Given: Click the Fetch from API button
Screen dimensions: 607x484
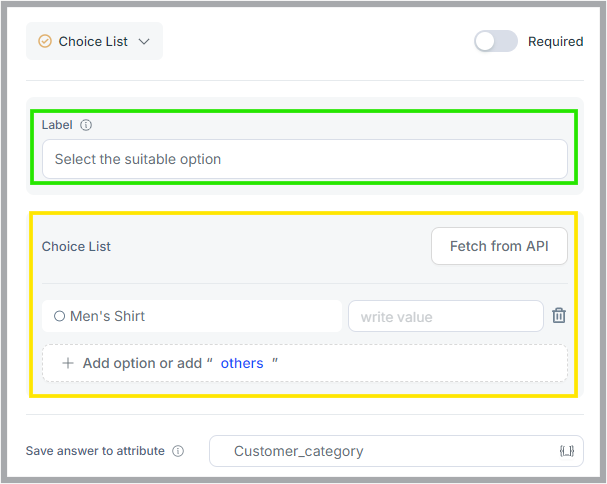Looking at the screenshot, I should pyautogui.click(x=499, y=246).
